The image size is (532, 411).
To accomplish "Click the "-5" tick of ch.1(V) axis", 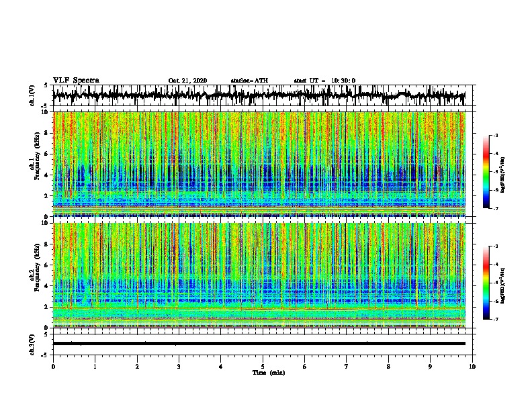I will coord(44,106).
